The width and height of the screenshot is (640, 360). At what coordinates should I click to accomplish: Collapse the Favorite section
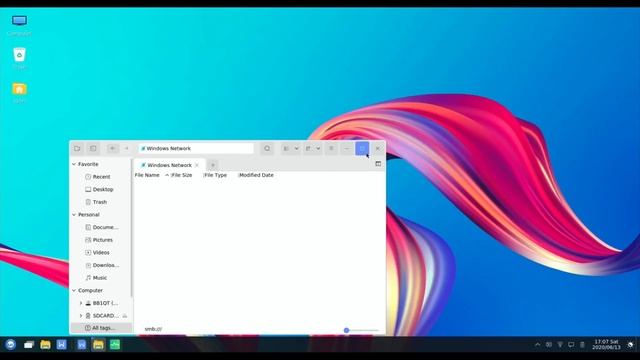[74, 164]
